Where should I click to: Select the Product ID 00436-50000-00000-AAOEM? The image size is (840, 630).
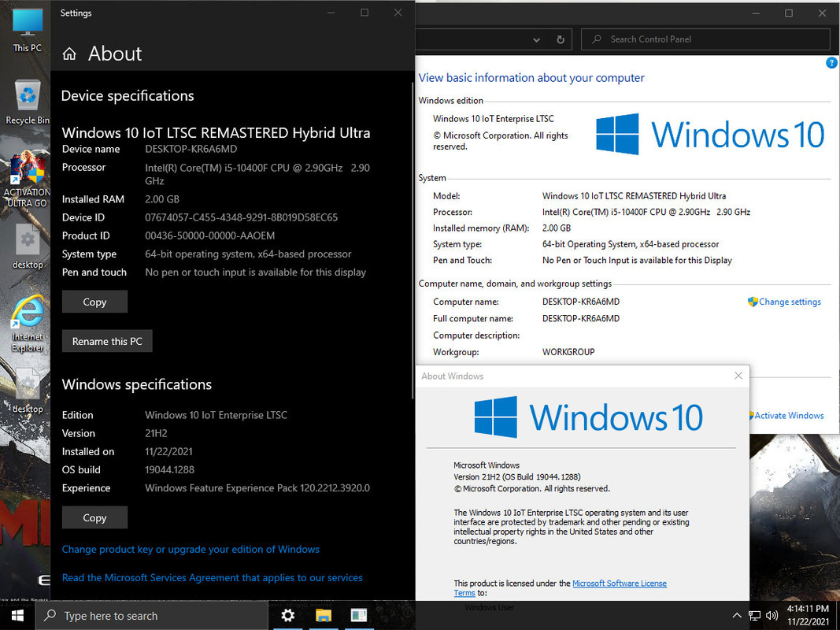209,235
